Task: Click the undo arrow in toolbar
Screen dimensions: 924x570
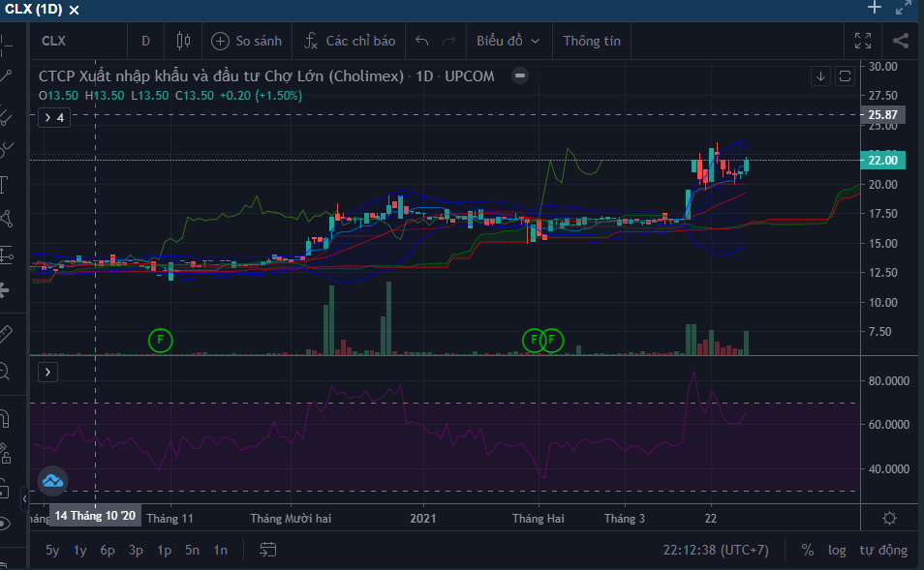Action: tap(421, 41)
